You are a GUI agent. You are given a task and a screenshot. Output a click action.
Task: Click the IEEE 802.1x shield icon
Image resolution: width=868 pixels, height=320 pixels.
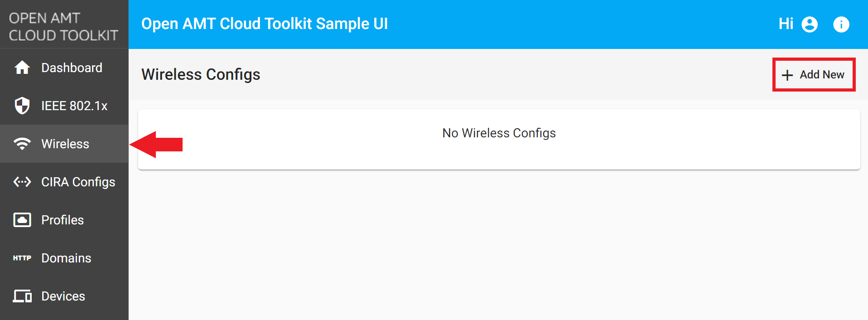coord(21,105)
